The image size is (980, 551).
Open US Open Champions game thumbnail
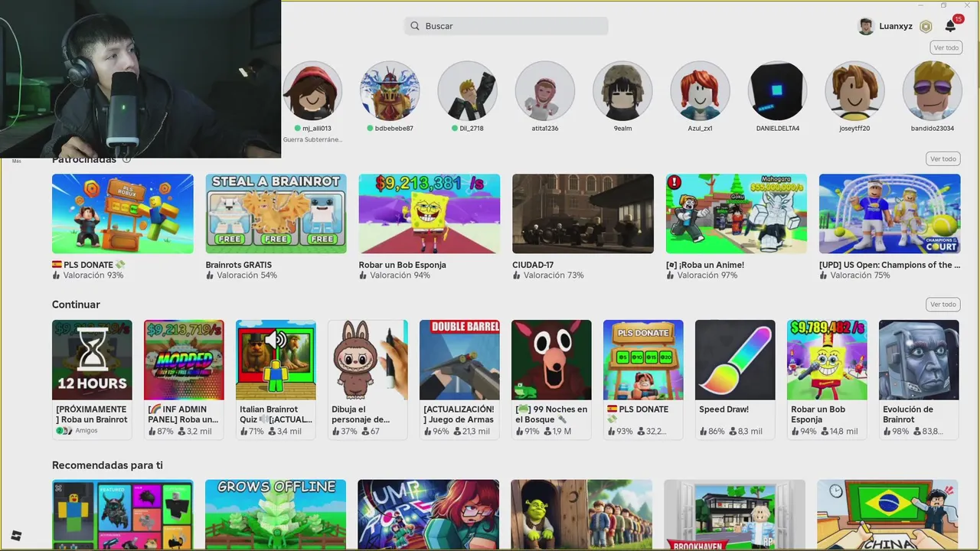pos(890,214)
